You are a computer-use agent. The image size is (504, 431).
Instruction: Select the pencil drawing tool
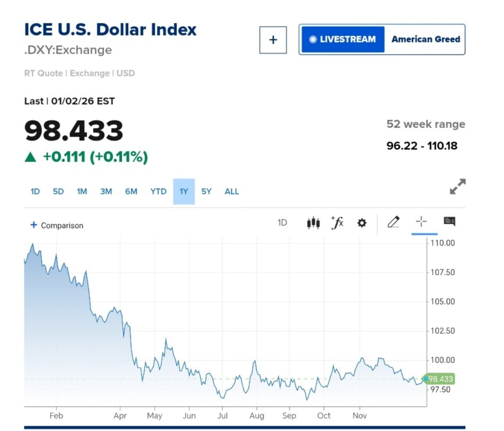coord(393,222)
